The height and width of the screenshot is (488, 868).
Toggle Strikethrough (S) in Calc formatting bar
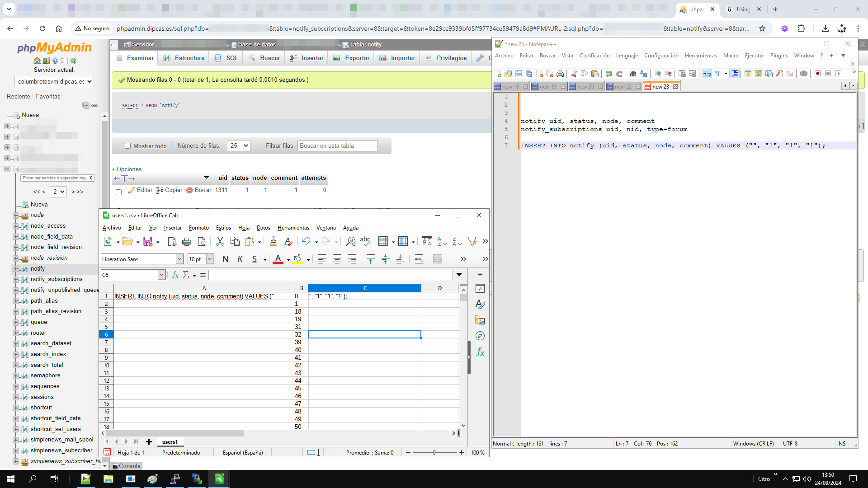click(x=255, y=259)
